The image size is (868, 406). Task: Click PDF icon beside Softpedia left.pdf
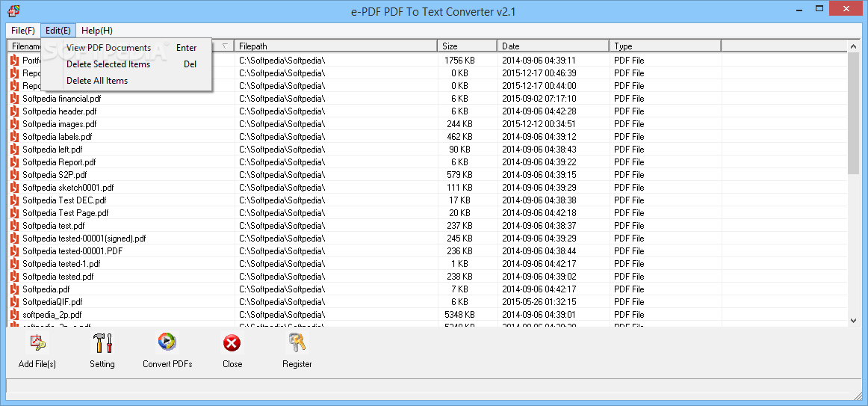[x=14, y=150]
